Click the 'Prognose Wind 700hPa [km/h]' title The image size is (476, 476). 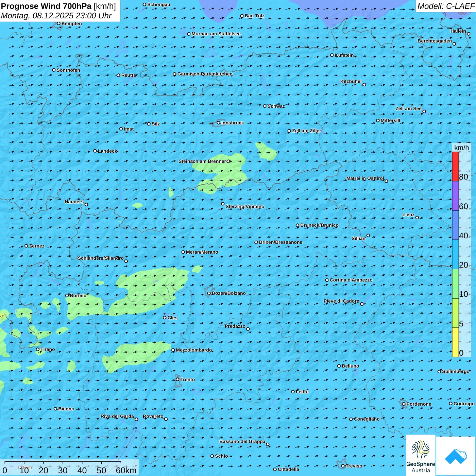(58, 6)
